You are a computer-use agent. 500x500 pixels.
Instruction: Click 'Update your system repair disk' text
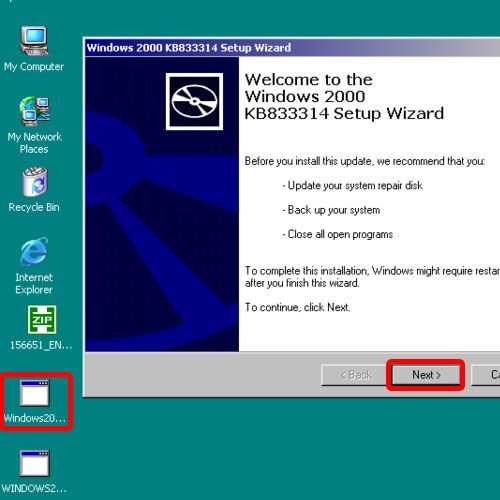point(355,186)
